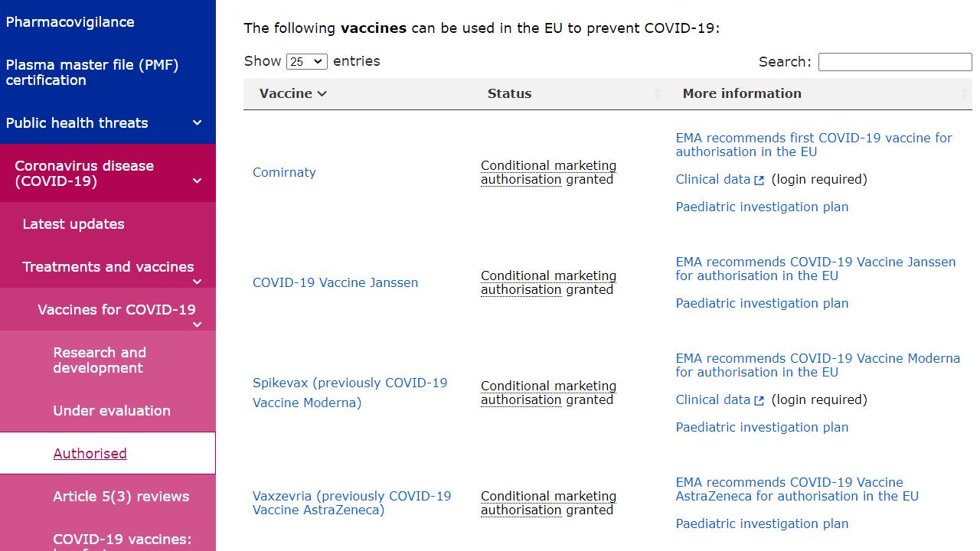Open Plasma master file (PMF) certification
Screen dimensions: 980x551
92,73
